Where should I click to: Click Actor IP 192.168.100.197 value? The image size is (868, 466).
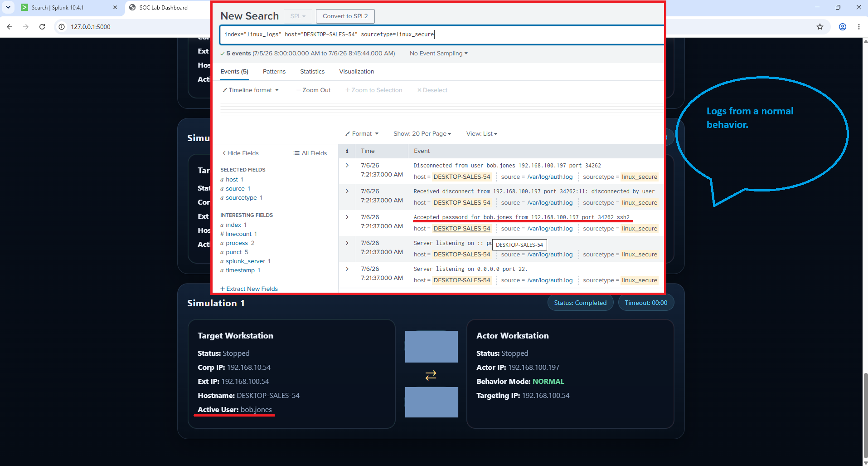[x=533, y=368]
